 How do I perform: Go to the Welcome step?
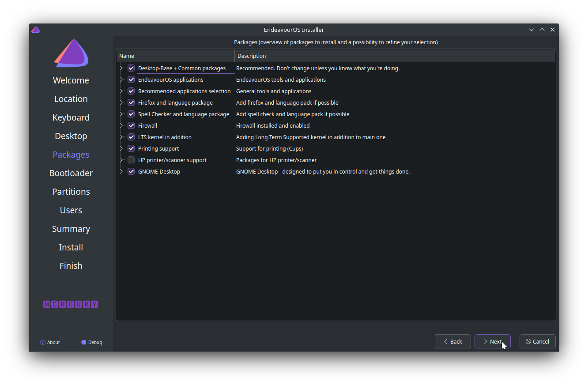coord(71,80)
